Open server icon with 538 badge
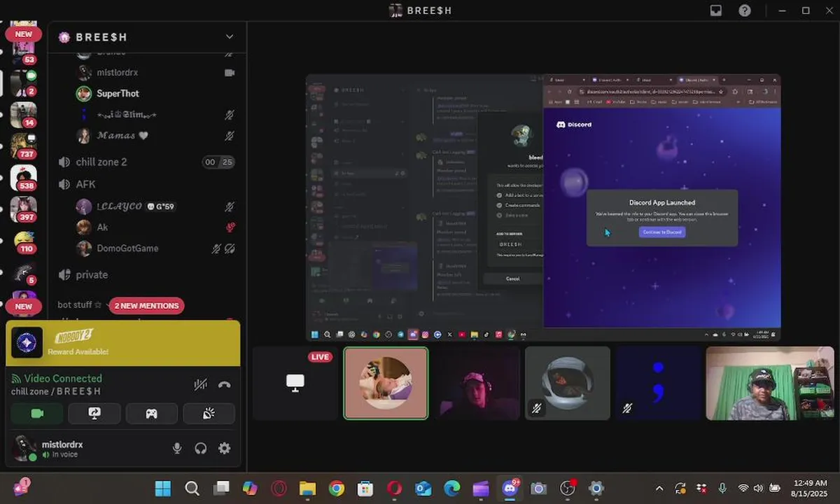This screenshot has height=504, width=840. 23,177
